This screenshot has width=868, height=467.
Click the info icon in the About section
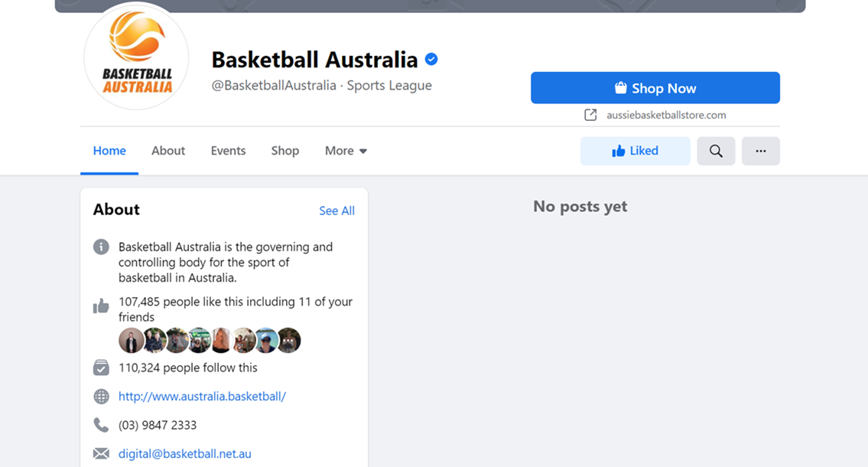[x=101, y=247]
